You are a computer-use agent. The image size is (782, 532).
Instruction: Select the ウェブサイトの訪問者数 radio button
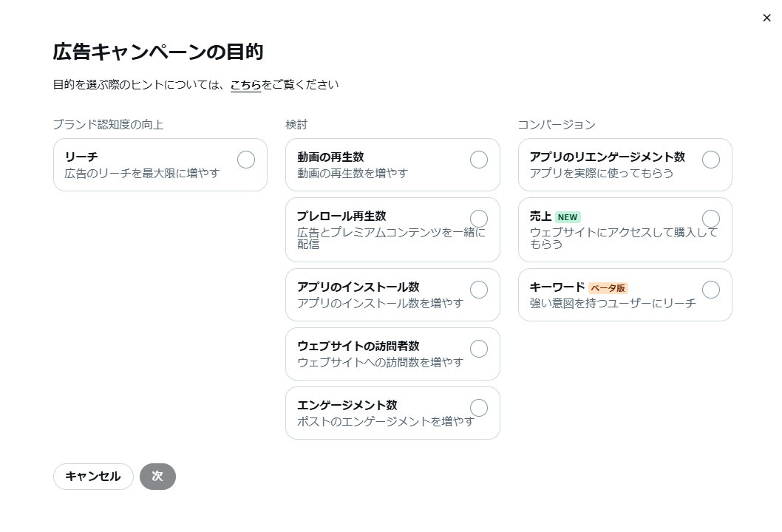(478, 348)
